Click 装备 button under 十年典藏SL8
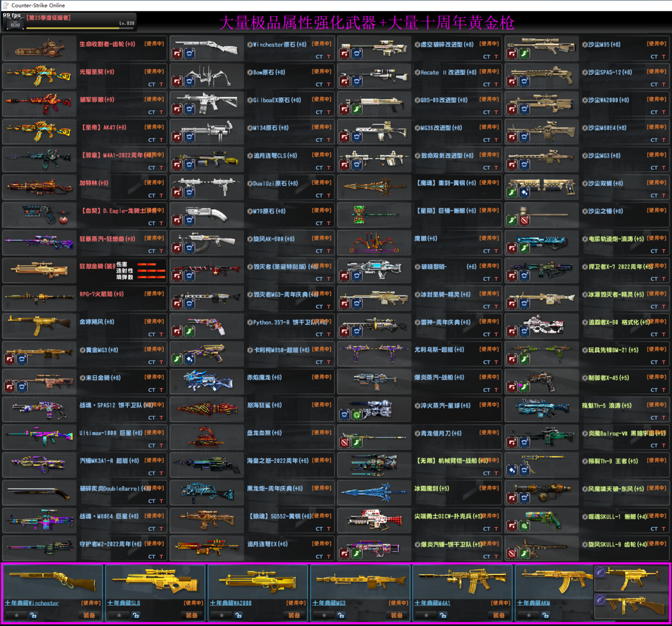The image size is (672, 626). 192,615
